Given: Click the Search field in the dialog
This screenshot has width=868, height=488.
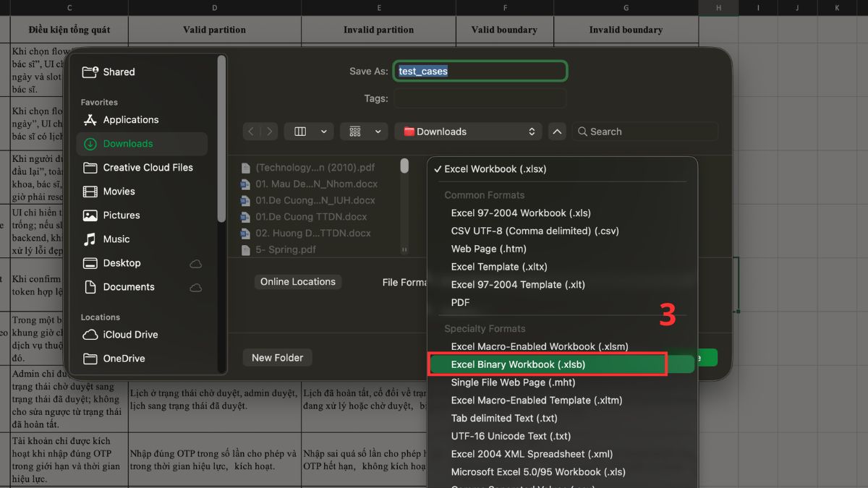Looking at the screenshot, I should click(x=645, y=132).
